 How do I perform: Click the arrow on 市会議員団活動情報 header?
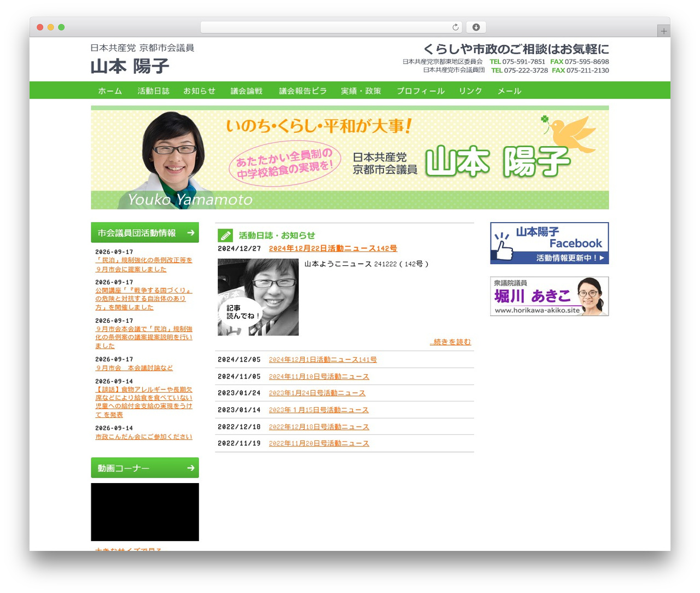tap(191, 232)
